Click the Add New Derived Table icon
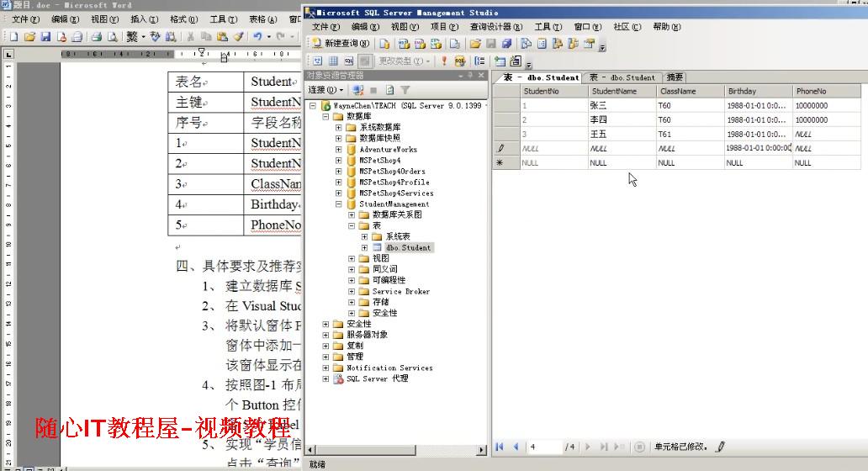 516,61
